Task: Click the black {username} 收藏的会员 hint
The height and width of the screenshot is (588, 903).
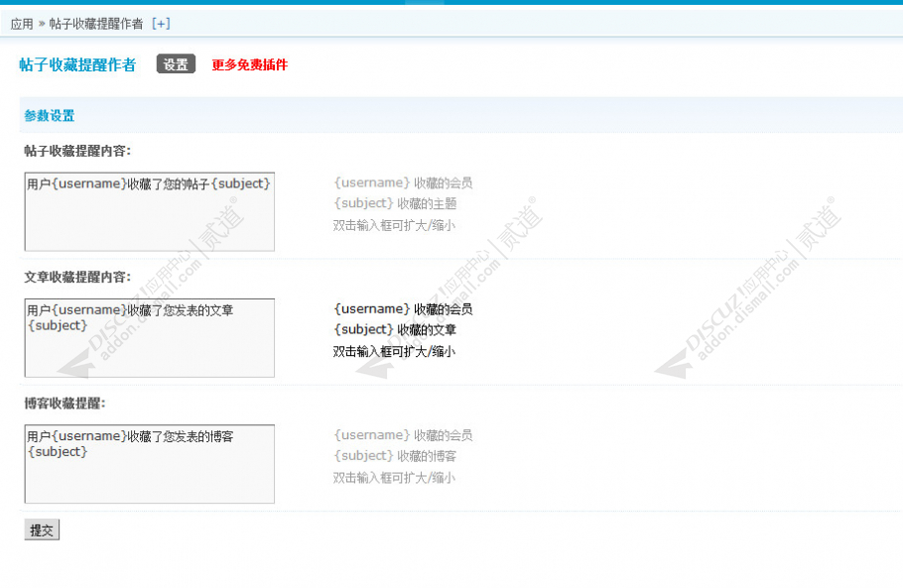Action: tap(403, 309)
